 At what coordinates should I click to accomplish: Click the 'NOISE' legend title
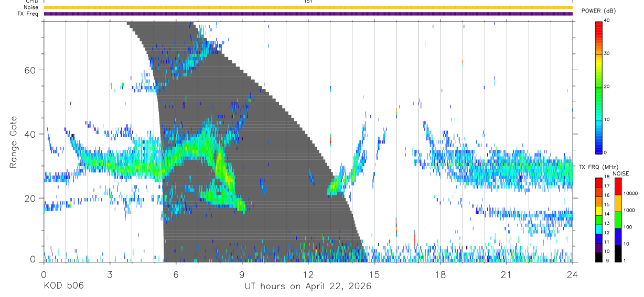(621, 173)
